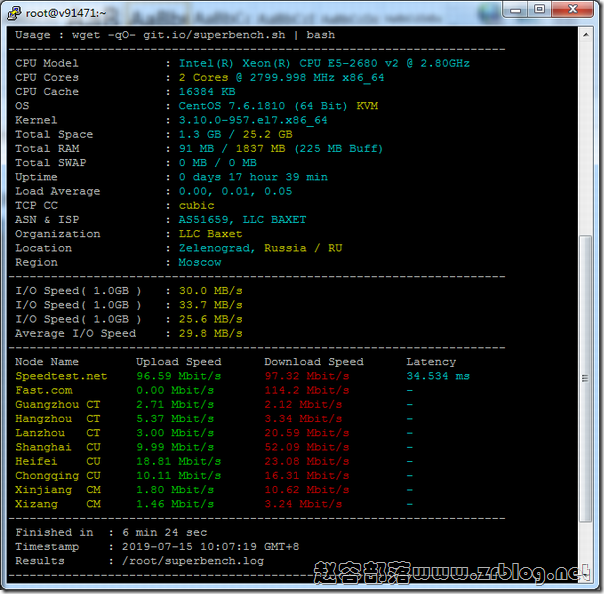Click the CPU model Intel Xeon E5-2680 text

(324, 63)
